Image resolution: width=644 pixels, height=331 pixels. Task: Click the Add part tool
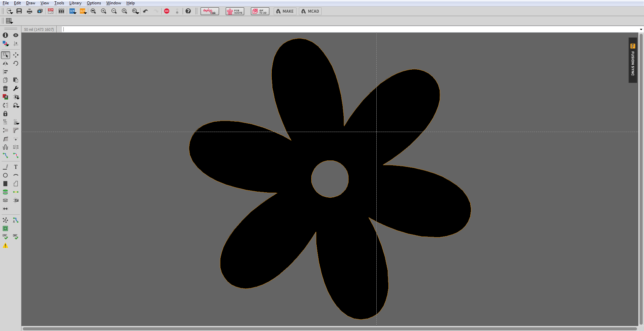(5, 97)
